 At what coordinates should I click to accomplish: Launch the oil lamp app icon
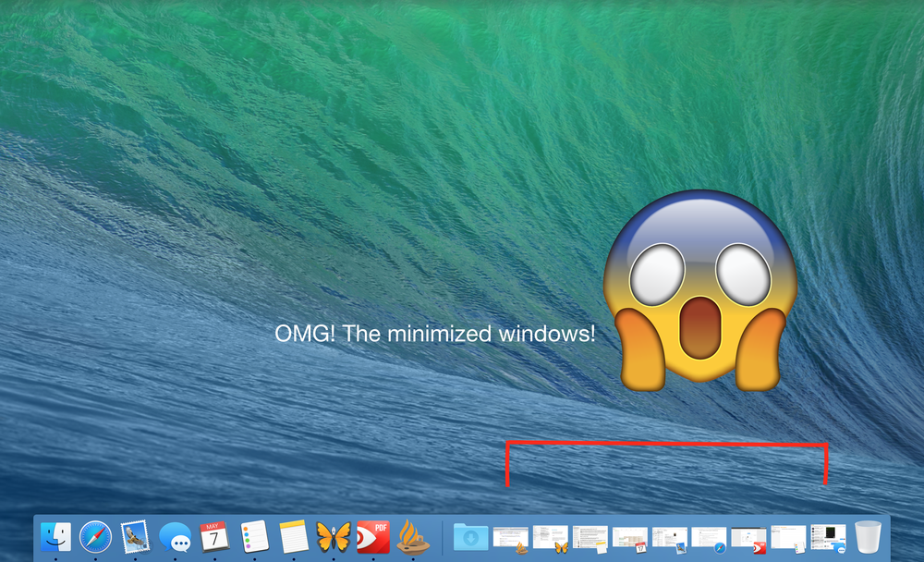(412, 536)
